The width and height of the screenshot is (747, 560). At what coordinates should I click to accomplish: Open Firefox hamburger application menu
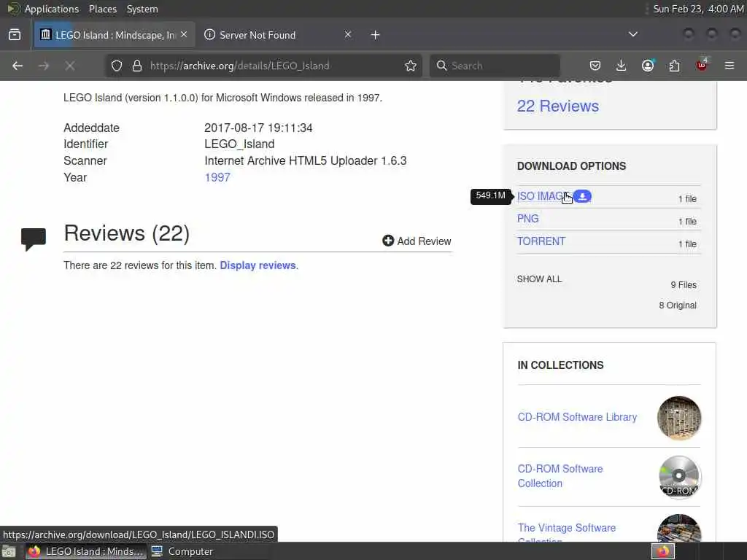pos(729,66)
